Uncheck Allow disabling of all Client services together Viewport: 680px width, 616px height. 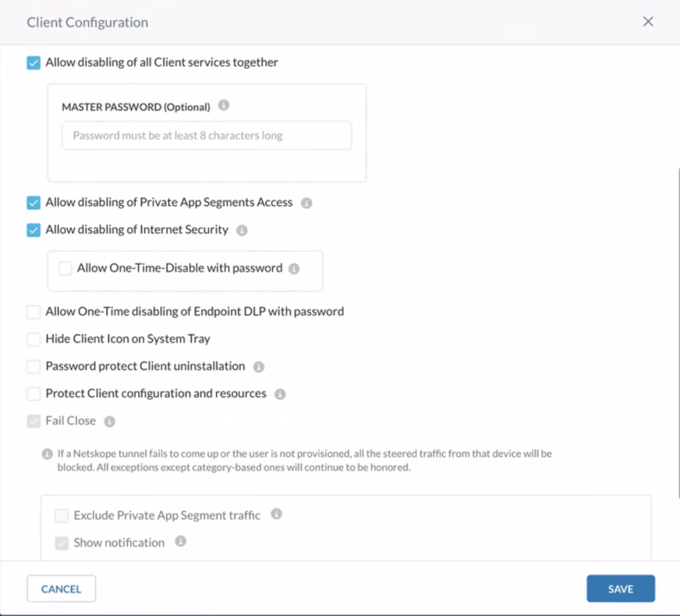pyautogui.click(x=34, y=63)
